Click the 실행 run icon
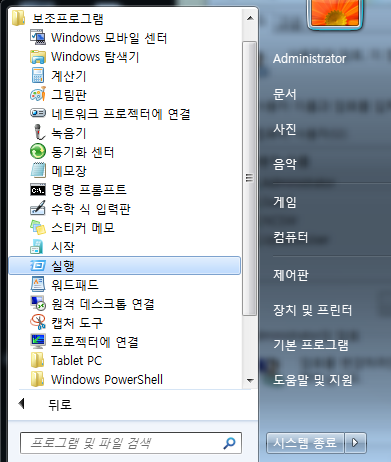391x462 pixels. click(x=38, y=266)
